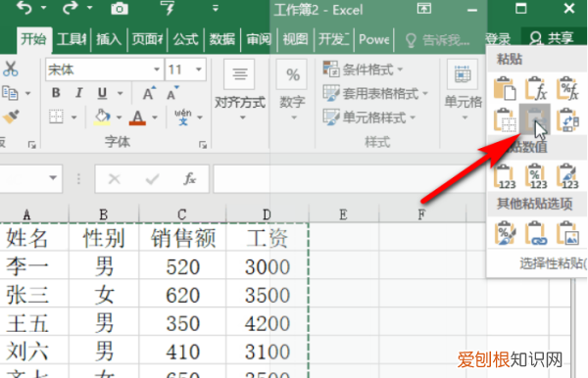
Task: Choose Paste No Borders option
Action: click(x=504, y=119)
